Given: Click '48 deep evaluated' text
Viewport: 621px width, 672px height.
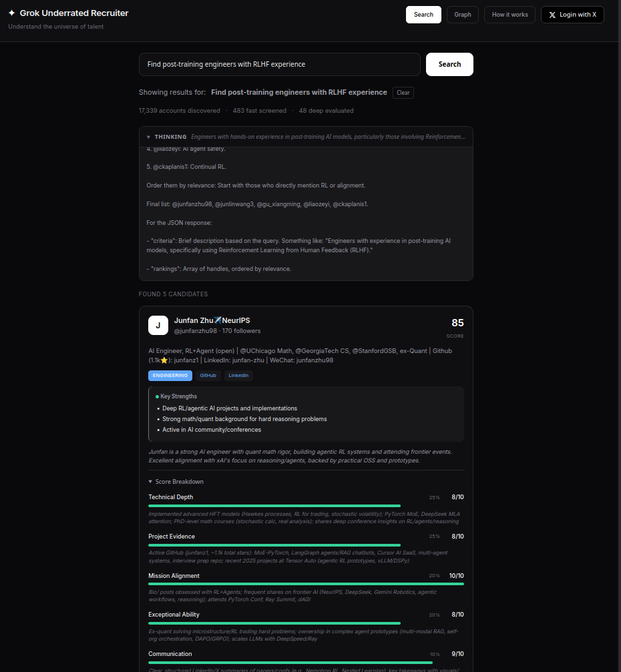Looking at the screenshot, I should click(326, 111).
